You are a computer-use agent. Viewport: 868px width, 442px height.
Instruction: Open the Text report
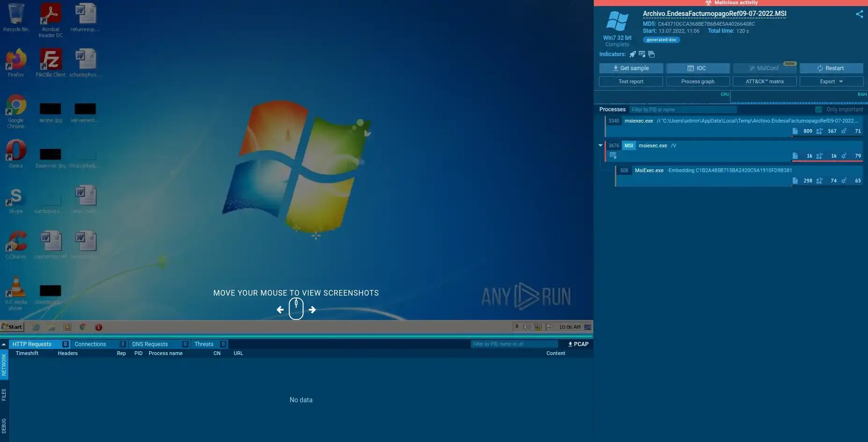[x=631, y=81]
